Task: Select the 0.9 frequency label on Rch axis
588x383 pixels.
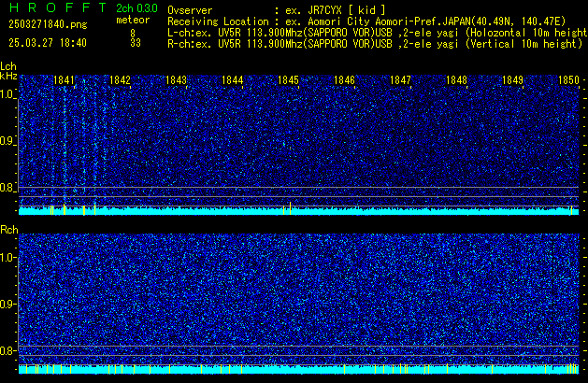Action: pos(7,304)
